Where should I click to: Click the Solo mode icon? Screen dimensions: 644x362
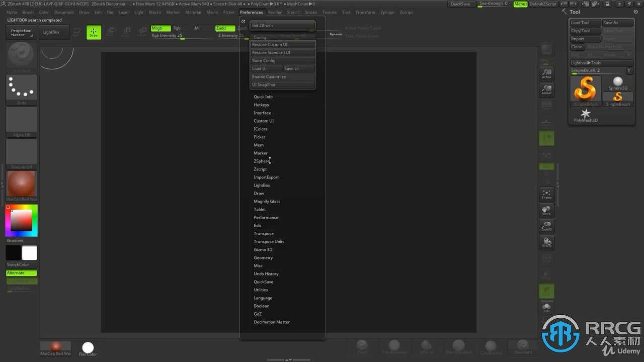click(x=546, y=308)
